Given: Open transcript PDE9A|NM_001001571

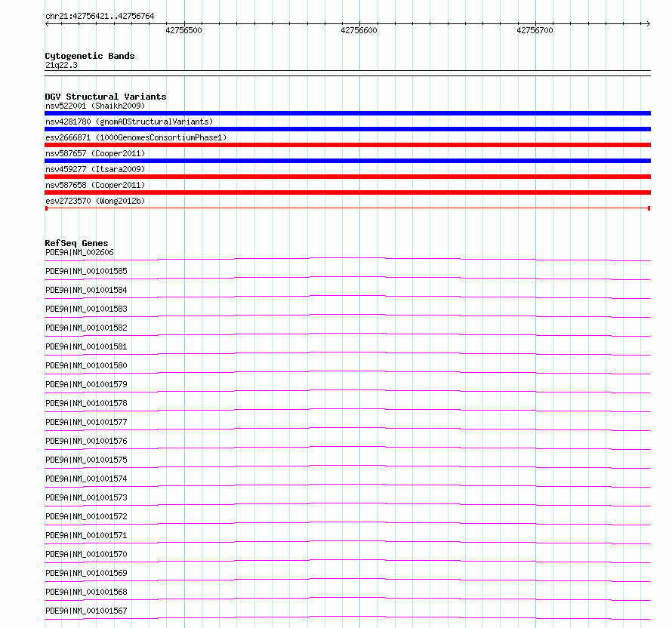Looking at the screenshot, I should [x=86, y=535].
